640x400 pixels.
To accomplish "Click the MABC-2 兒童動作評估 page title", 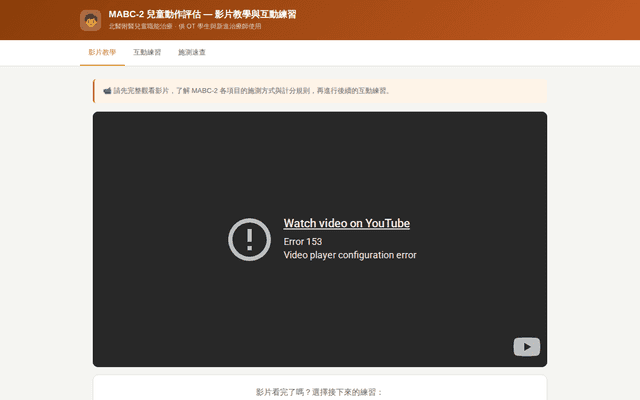I will point(202,14).
